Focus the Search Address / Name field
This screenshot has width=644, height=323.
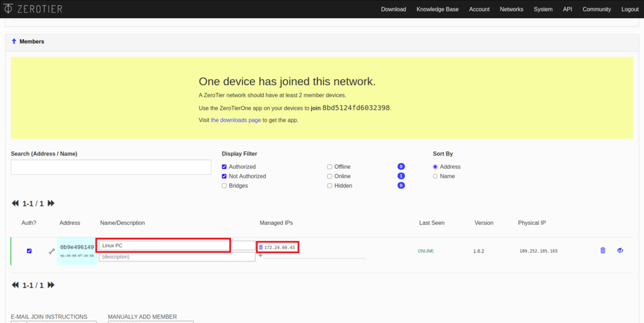tap(111, 167)
